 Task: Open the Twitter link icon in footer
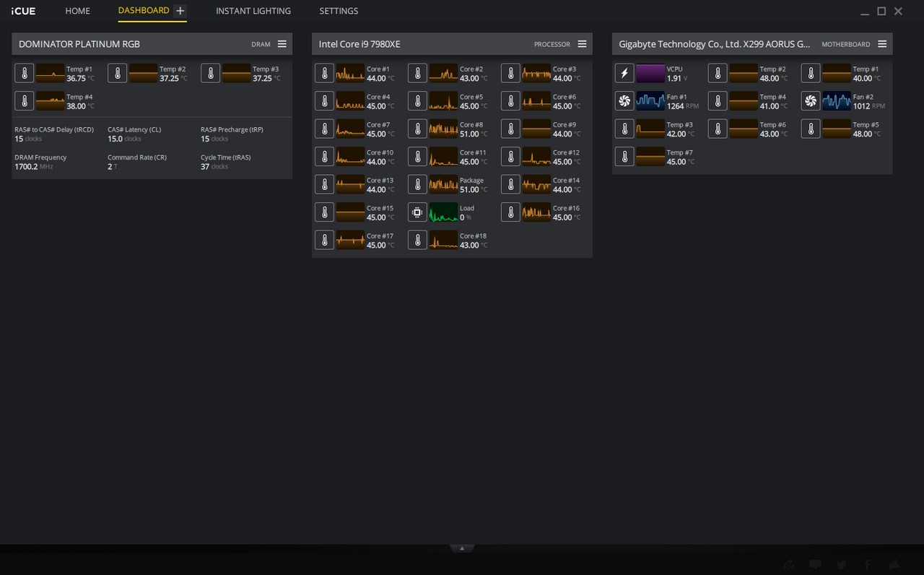(x=842, y=564)
